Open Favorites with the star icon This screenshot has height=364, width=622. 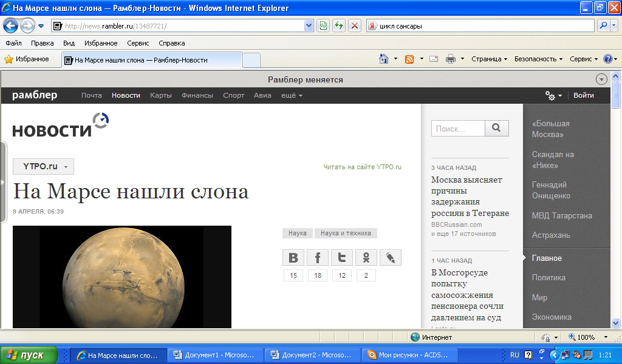coord(9,59)
